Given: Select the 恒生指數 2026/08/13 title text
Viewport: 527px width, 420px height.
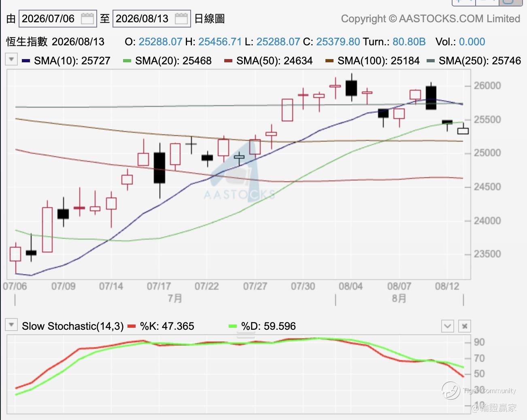Looking at the screenshot, I should click(x=55, y=42).
